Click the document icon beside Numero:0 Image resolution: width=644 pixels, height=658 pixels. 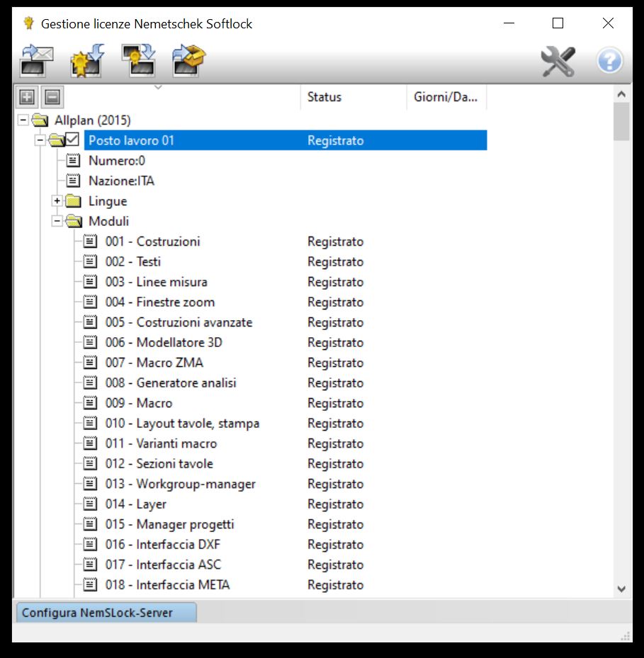(73, 160)
